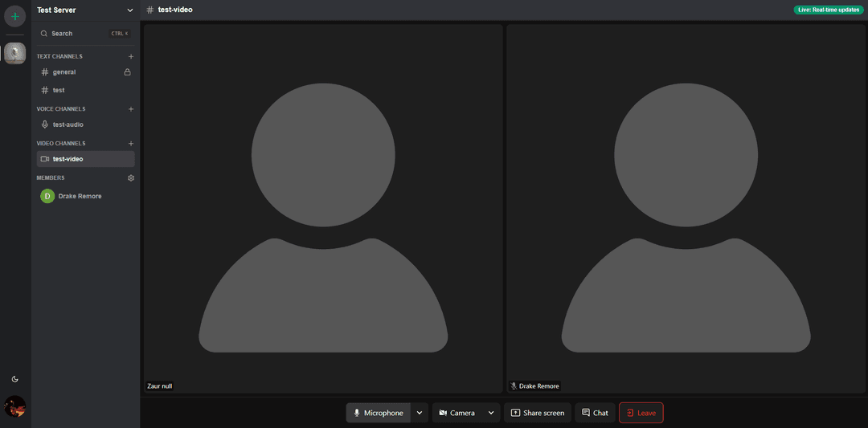868x428 pixels.
Task: Add a new text channel
Action: (x=131, y=56)
